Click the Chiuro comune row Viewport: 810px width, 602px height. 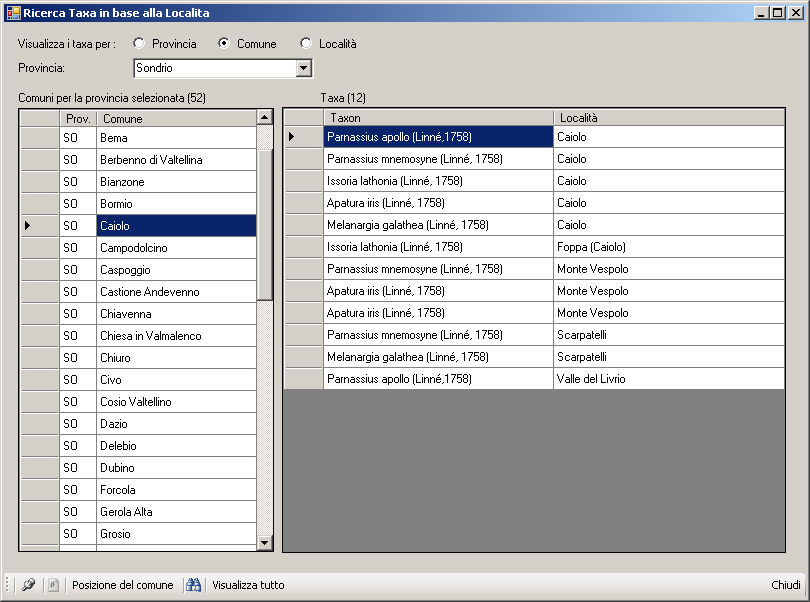pyautogui.click(x=176, y=358)
